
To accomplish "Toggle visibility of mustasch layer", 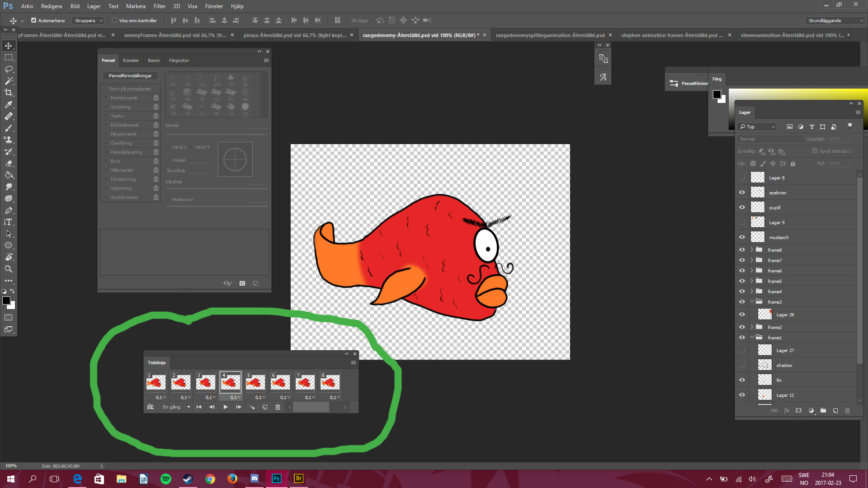I will coord(742,237).
